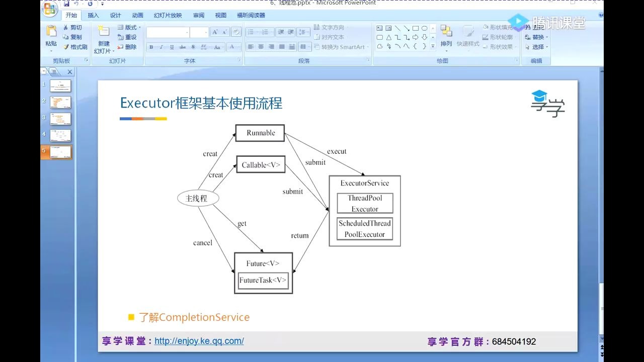Image resolution: width=644 pixels, height=362 pixels.
Task: Switch to the 视图 tab
Action: pos(220,16)
